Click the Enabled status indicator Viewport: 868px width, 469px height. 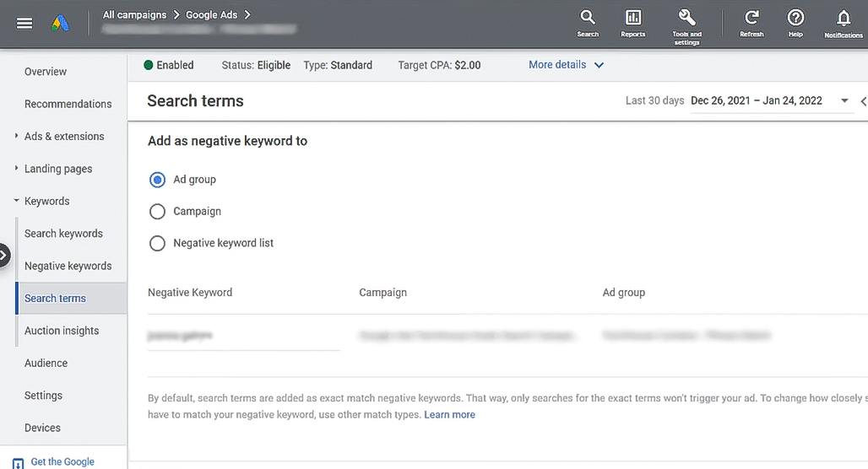coord(169,65)
